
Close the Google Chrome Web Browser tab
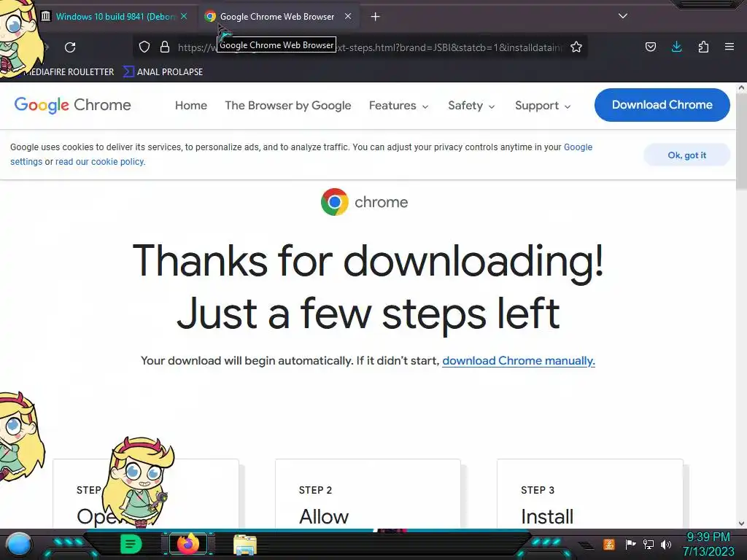pos(348,16)
